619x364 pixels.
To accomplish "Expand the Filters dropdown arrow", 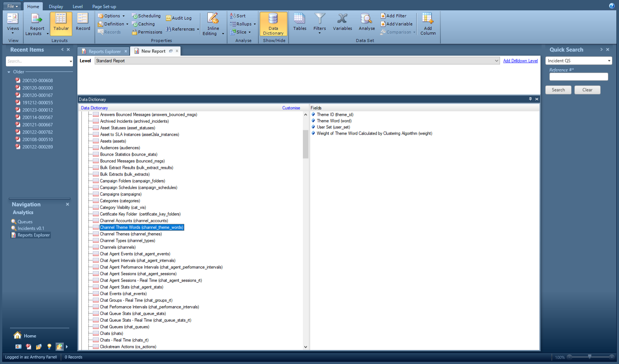I will [x=319, y=32].
